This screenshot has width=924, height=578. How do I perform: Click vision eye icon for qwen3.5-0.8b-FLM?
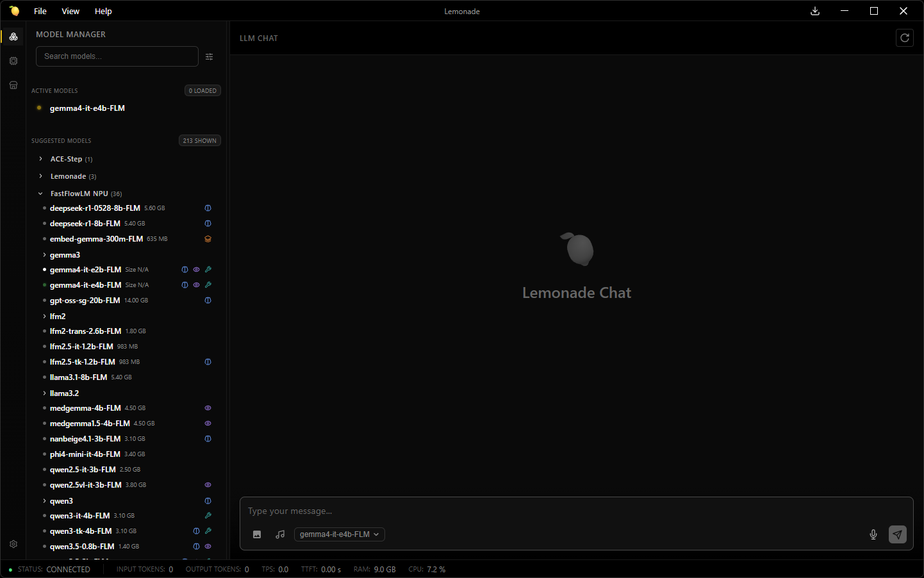208,547
